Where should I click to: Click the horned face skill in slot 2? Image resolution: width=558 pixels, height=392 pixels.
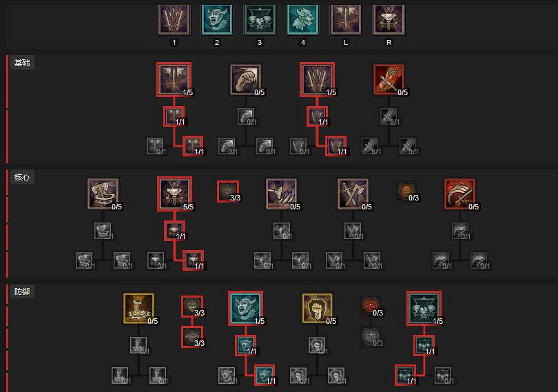[x=217, y=19]
